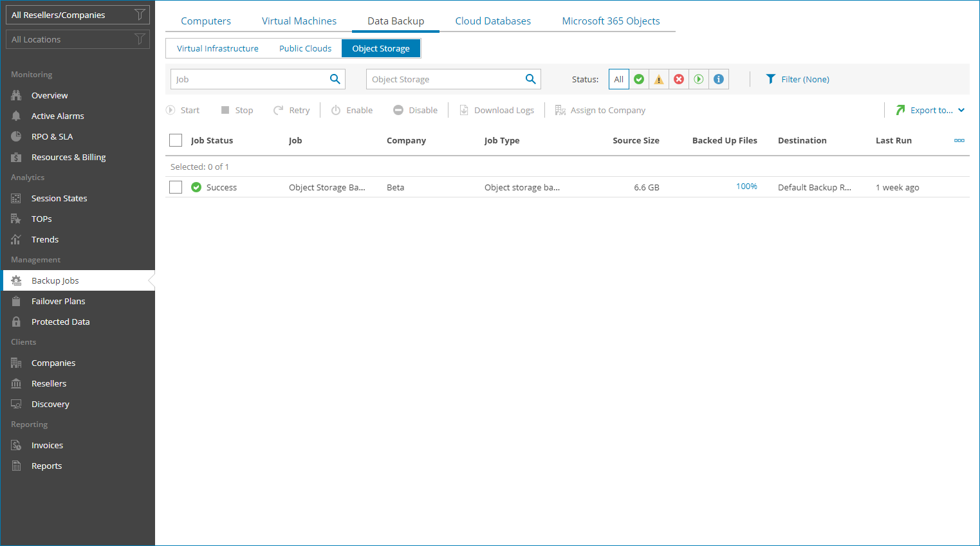Sort by Job Status column header
980x546 pixels.
coord(212,140)
